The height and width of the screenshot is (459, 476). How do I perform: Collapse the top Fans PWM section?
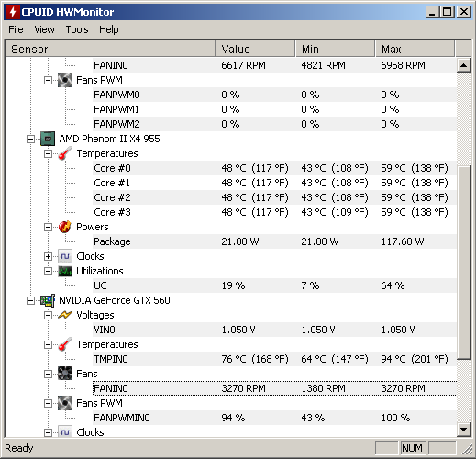(48, 80)
